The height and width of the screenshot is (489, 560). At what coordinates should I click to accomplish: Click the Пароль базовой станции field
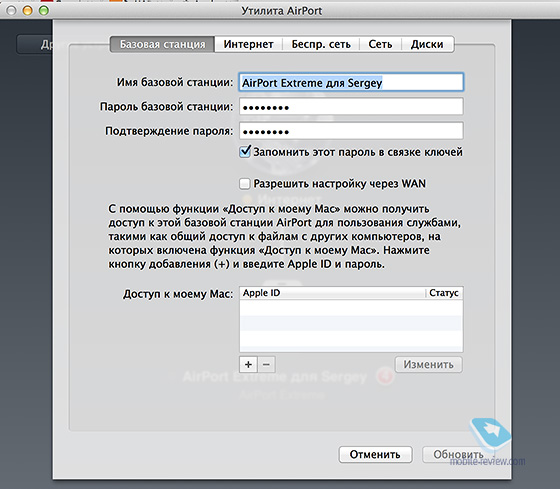click(351, 106)
